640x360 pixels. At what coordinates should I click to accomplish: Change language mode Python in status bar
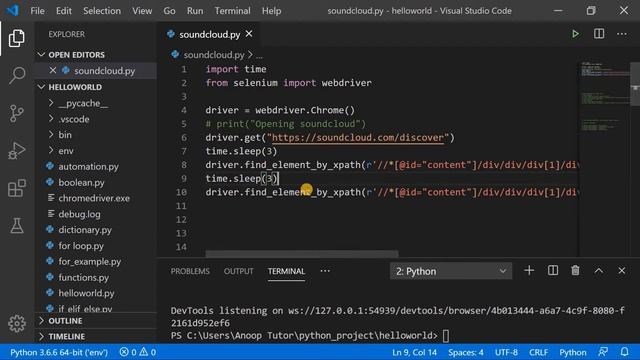pyautogui.click(x=573, y=352)
